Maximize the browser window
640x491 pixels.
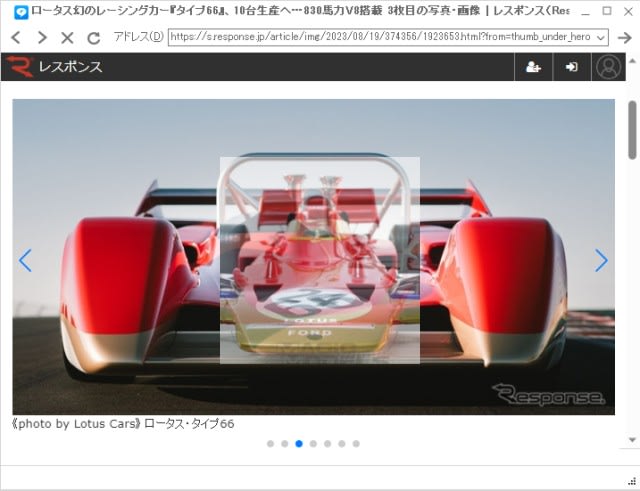(x=607, y=11)
